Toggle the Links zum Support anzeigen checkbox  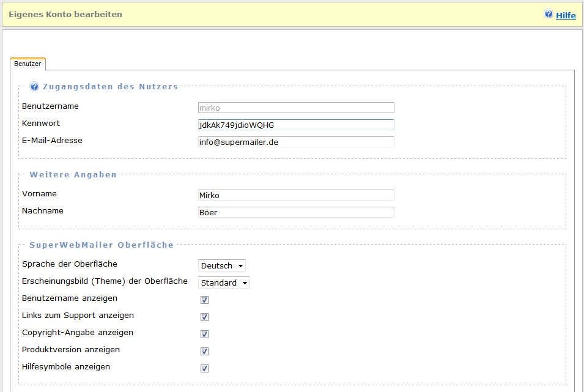(x=205, y=317)
